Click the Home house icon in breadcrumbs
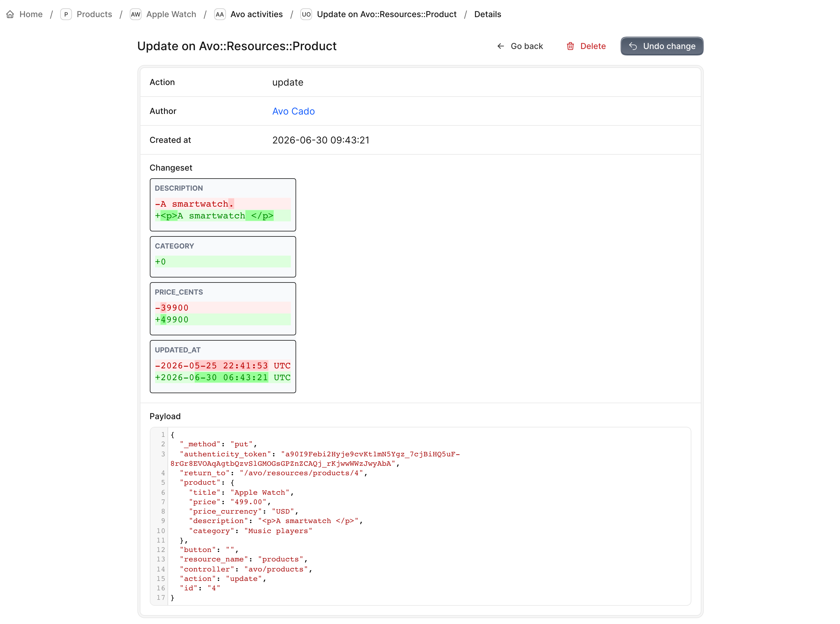Screen dimensions: 840x624 point(10,14)
